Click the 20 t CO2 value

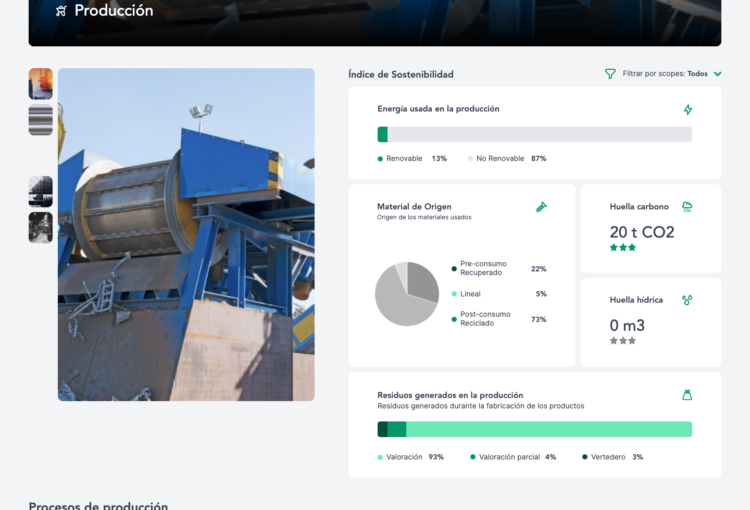(642, 233)
